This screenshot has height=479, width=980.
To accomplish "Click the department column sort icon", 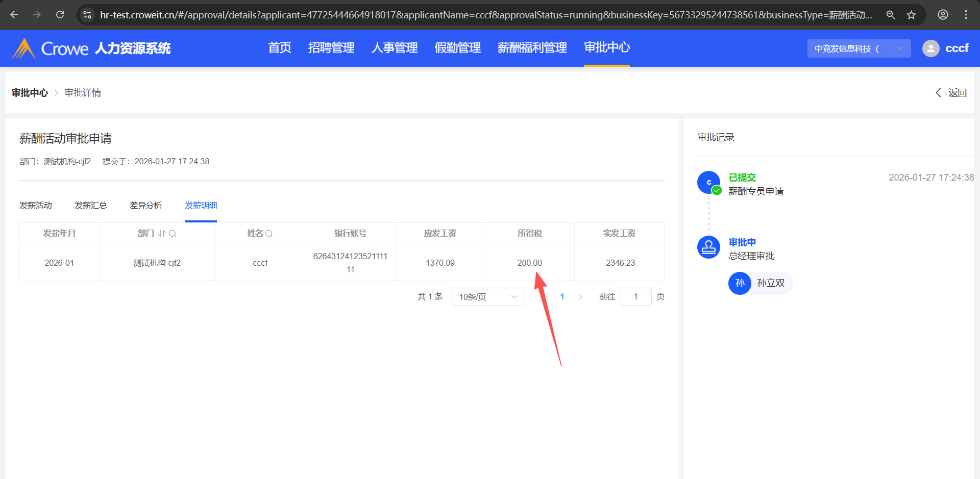I will [x=161, y=234].
